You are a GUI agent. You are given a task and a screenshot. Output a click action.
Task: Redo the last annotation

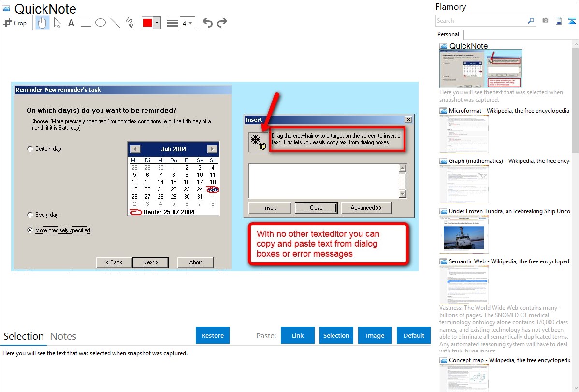(x=222, y=23)
